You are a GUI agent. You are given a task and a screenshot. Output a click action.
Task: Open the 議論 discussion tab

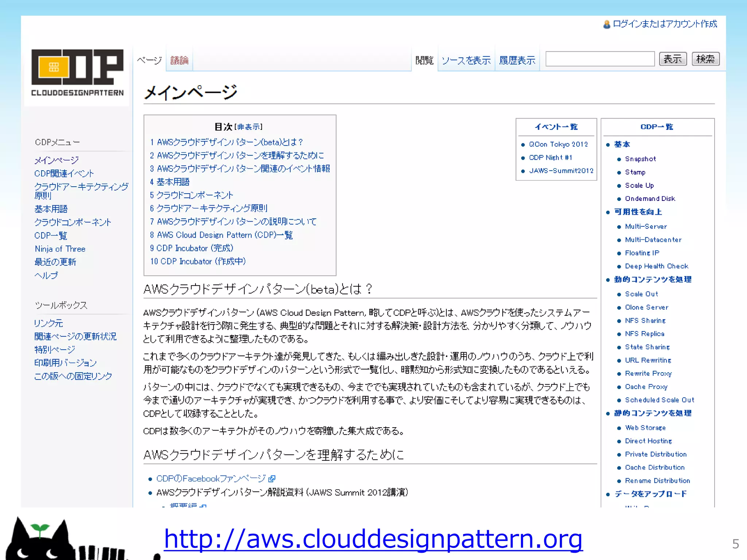pyautogui.click(x=179, y=60)
